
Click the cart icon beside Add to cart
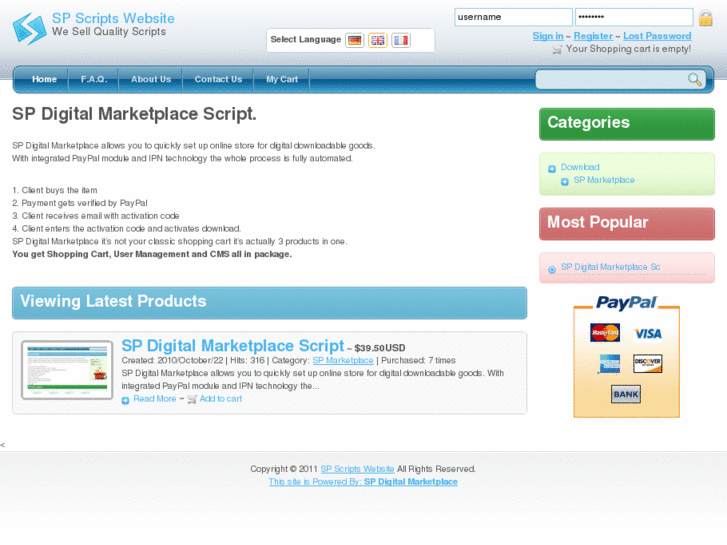tap(192, 399)
